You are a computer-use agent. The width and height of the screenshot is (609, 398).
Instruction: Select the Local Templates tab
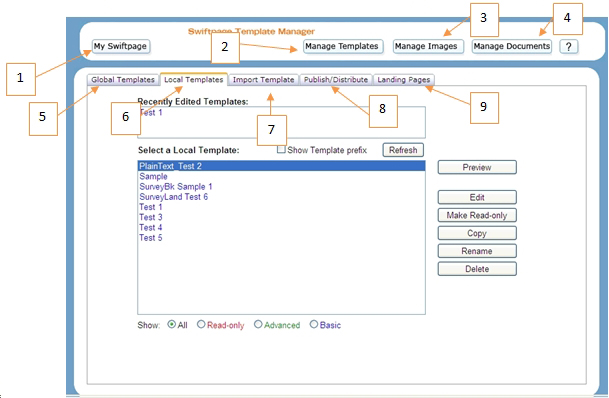click(x=193, y=80)
